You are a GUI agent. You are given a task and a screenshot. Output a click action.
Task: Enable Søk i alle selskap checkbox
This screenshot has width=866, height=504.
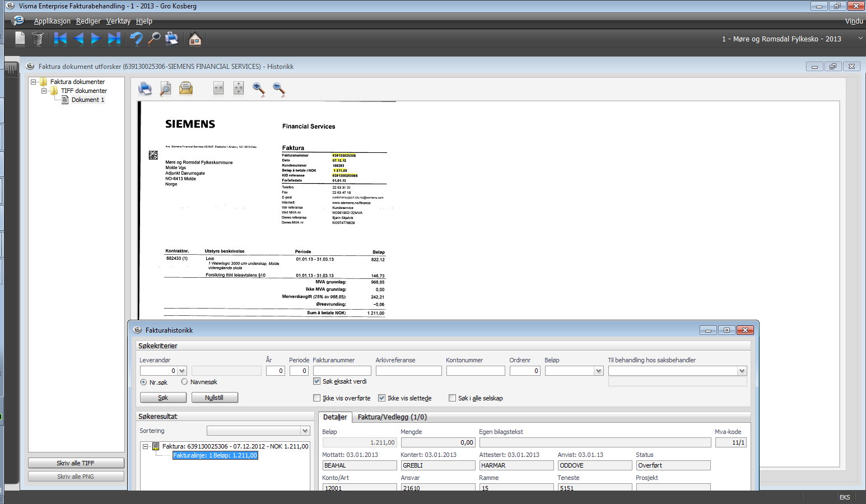click(x=452, y=398)
